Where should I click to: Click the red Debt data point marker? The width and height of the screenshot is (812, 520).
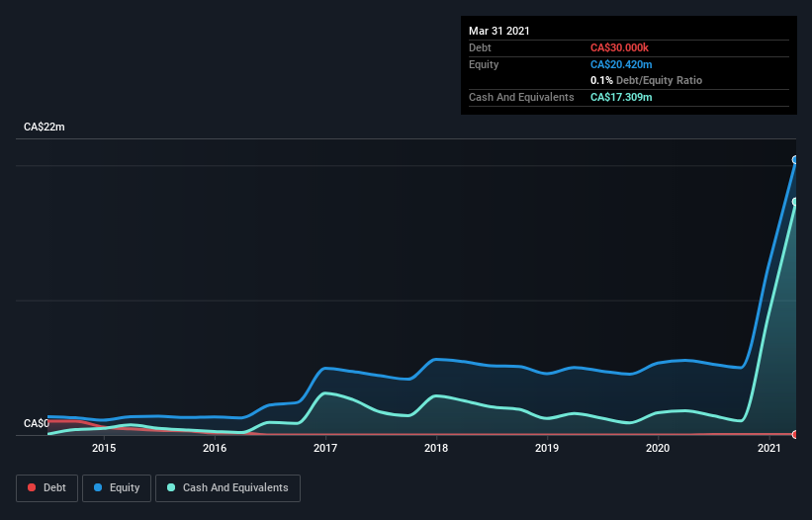[x=795, y=434]
